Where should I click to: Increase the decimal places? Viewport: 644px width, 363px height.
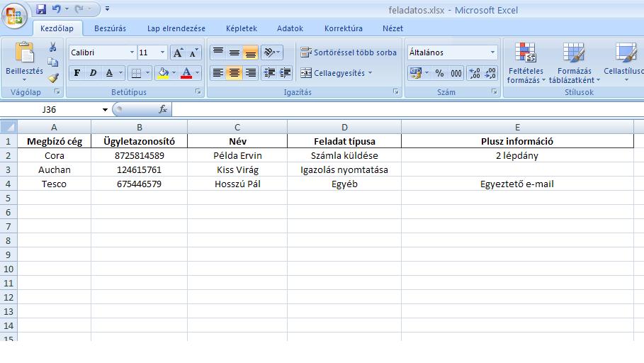[x=475, y=73]
